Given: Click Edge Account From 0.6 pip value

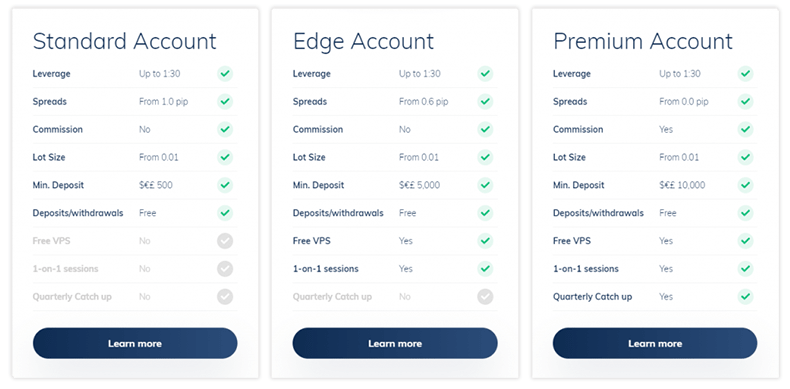Looking at the screenshot, I should coord(424,102).
